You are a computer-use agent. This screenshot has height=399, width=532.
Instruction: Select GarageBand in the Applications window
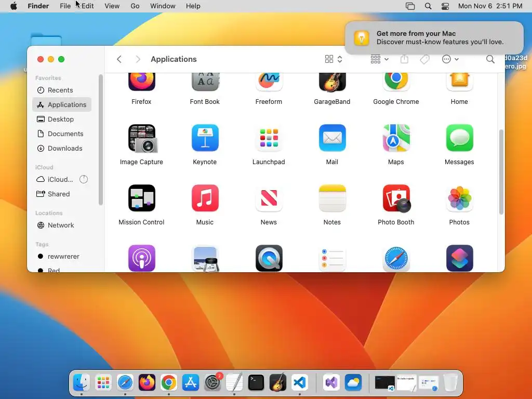[332, 82]
